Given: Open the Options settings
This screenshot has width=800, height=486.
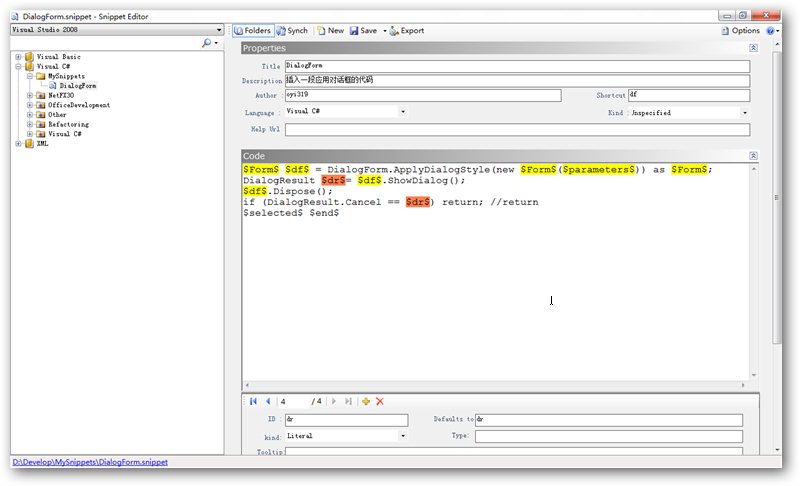Looking at the screenshot, I should coord(740,31).
